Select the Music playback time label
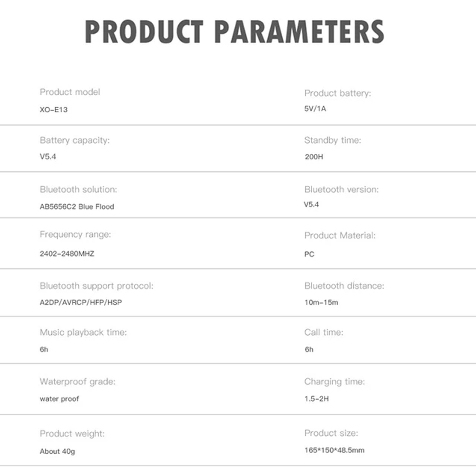Screen dimensions: 476x476 (83, 332)
